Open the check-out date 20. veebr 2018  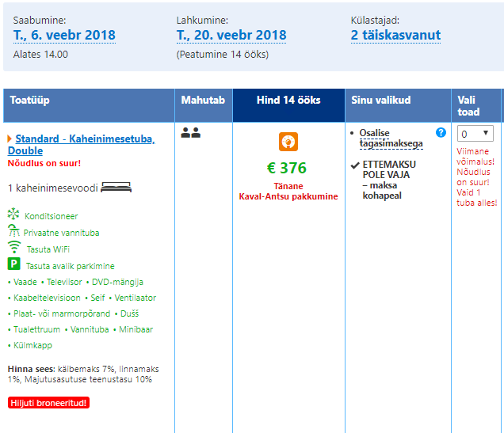point(231,36)
